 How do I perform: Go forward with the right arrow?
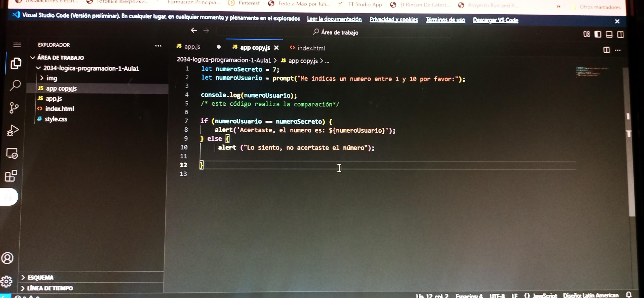[206, 31]
